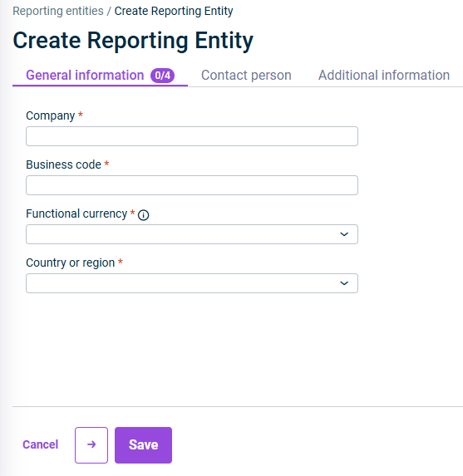Click the Country or region select box
This screenshot has width=463, height=476.
[192, 283]
